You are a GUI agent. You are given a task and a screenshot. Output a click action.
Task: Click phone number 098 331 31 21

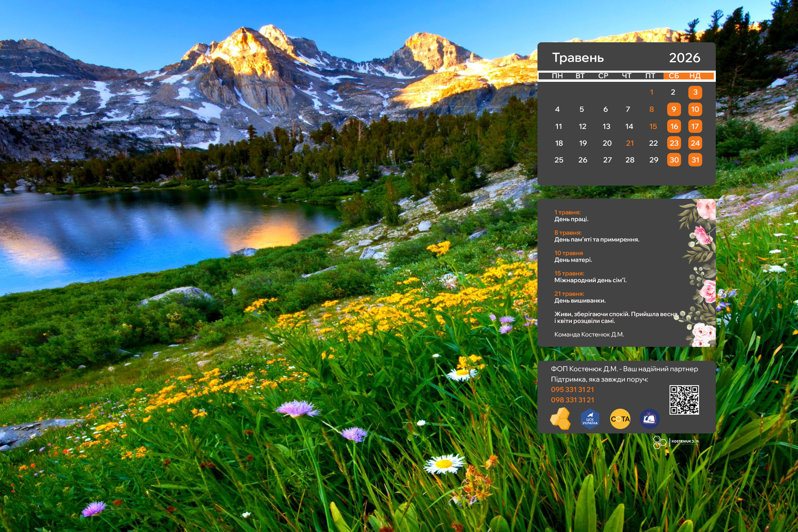tap(572, 400)
